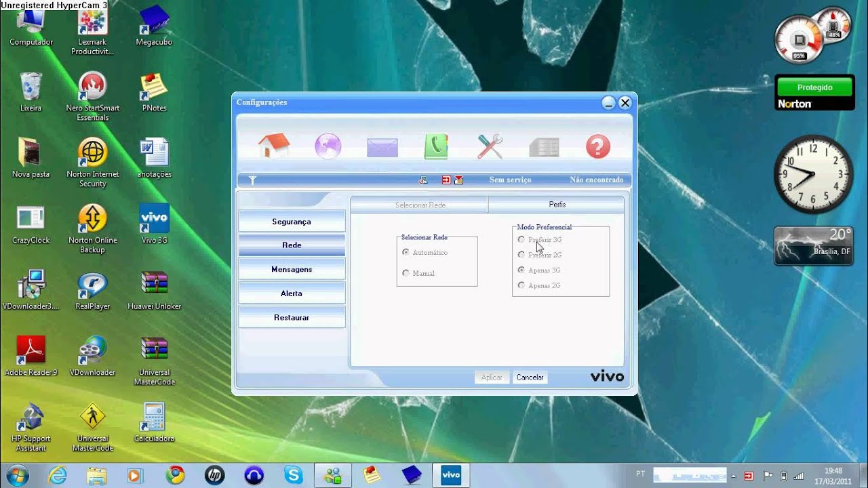Close the Configurações window
Image resolution: width=868 pixels, height=488 pixels.
click(625, 103)
